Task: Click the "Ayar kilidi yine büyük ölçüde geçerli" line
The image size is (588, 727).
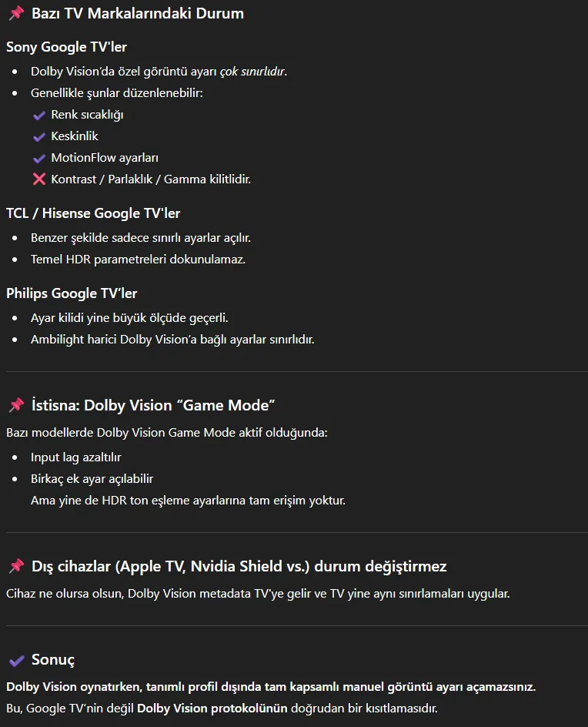Action: (x=129, y=318)
